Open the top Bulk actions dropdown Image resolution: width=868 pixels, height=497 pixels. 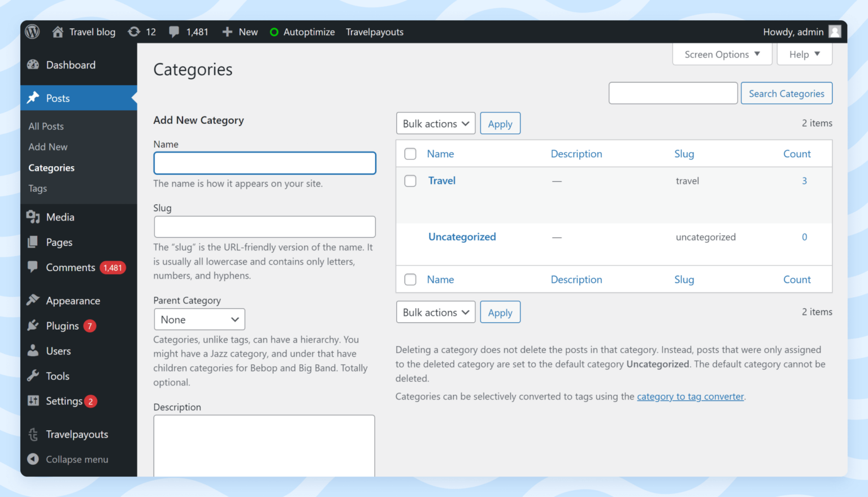click(x=436, y=123)
